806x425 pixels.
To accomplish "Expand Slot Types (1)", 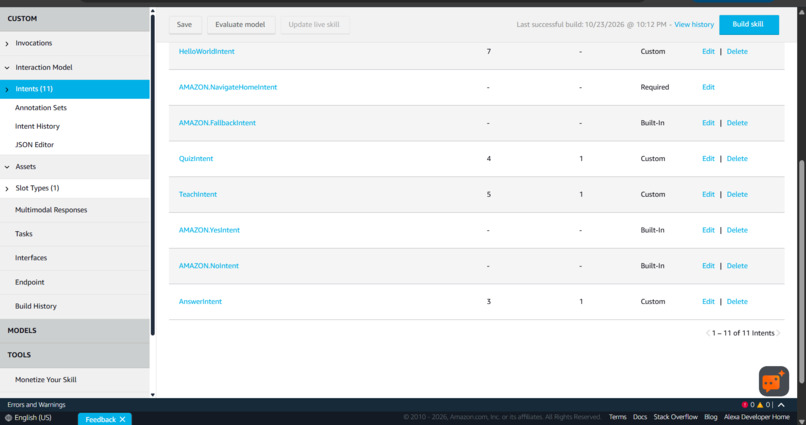I will [7, 189].
